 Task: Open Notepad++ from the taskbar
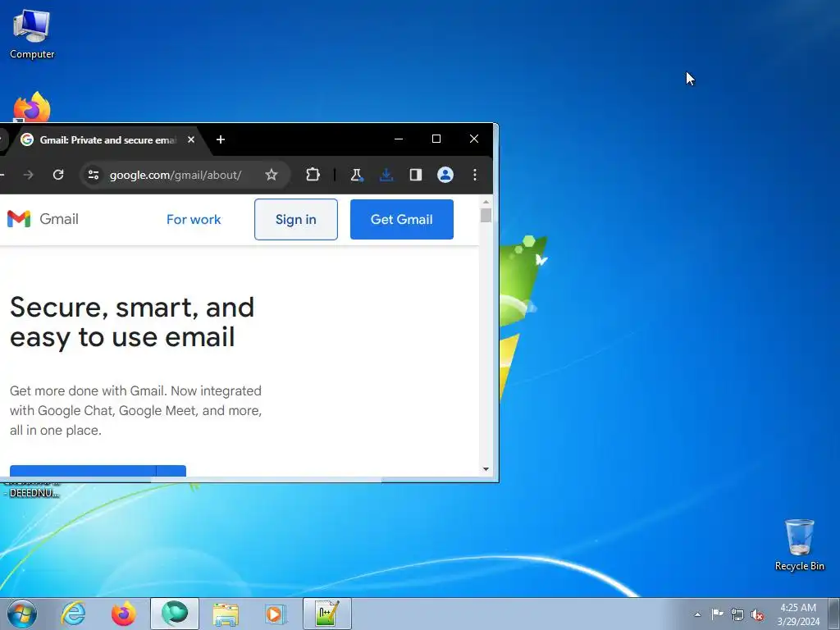(327, 614)
